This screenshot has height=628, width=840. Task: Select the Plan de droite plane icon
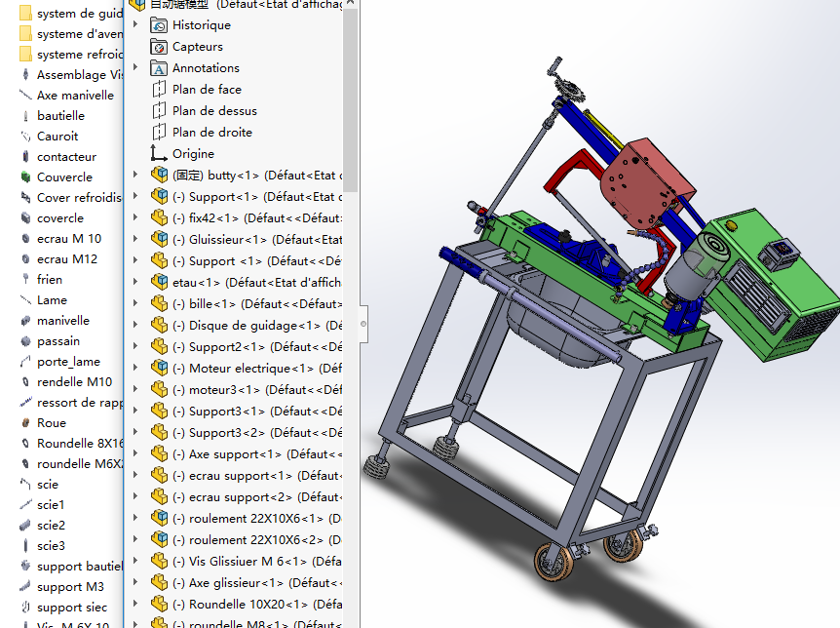[159, 132]
